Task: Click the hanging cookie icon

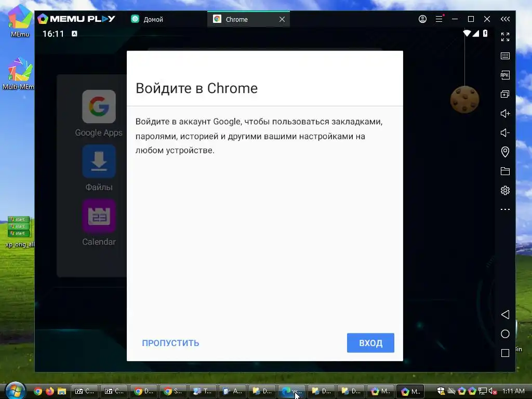Action: click(x=464, y=99)
